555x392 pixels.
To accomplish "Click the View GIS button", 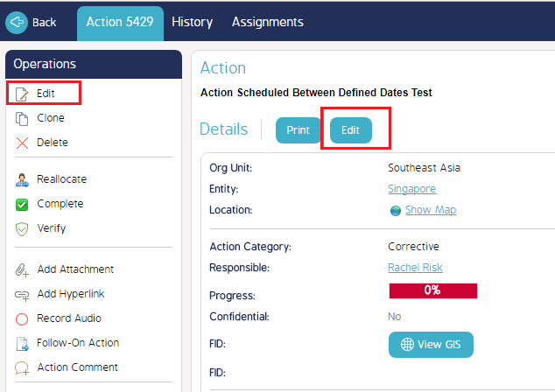I will pos(431,344).
